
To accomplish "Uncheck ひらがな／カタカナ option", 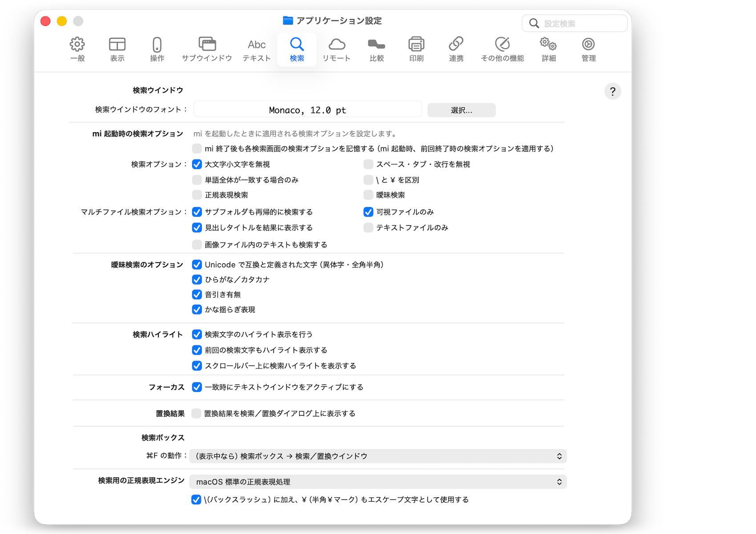I will coord(197,280).
